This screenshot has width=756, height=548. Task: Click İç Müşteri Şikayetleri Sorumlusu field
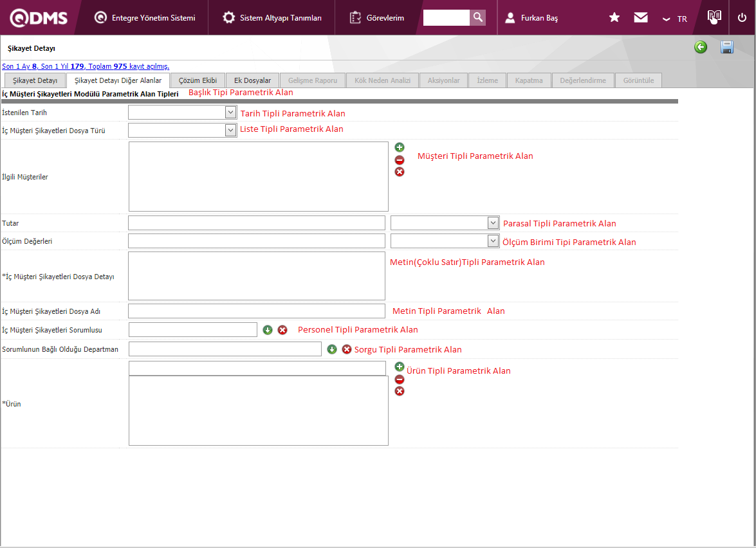[193, 330]
